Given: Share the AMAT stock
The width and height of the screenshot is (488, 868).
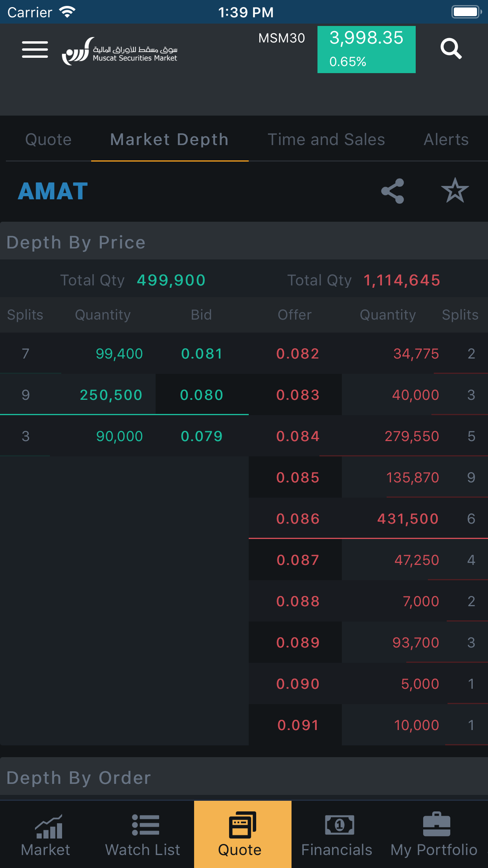Looking at the screenshot, I should click(x=393, y=191).
